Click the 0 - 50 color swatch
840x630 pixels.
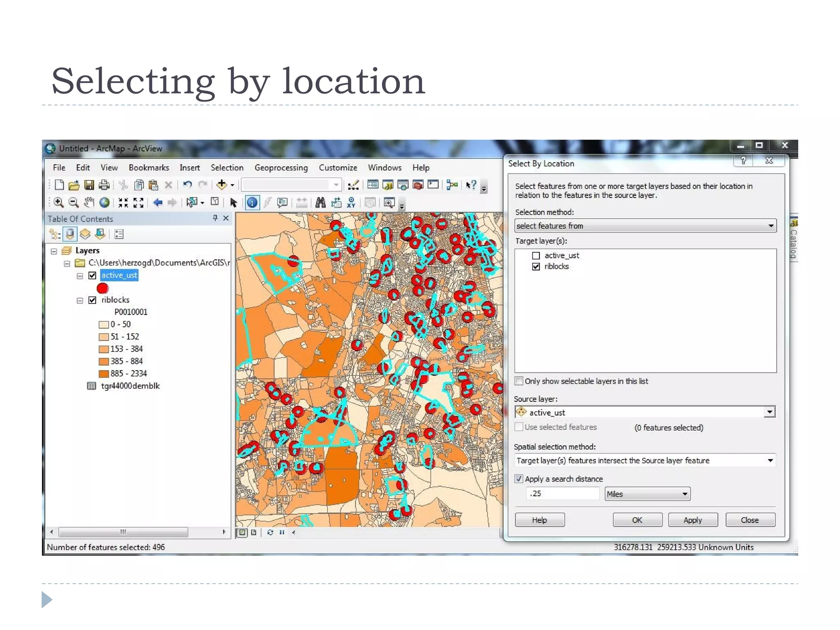coord(104,325)
